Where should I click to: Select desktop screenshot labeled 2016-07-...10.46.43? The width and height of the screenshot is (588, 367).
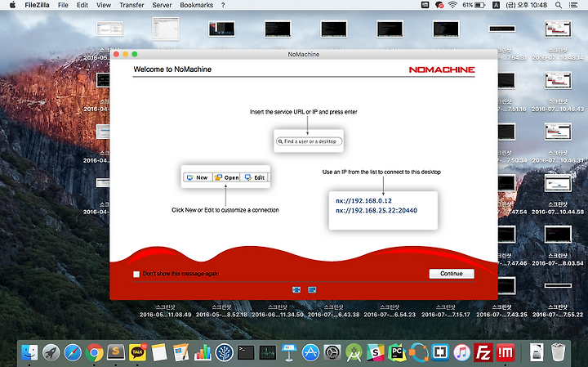point(558,81)
